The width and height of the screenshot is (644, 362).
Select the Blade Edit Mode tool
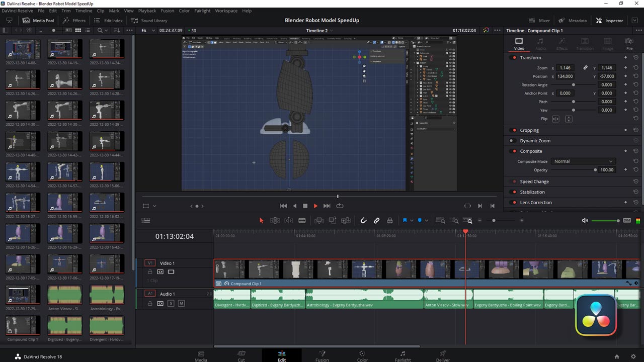pyautogui.click(x=302, y=220)
